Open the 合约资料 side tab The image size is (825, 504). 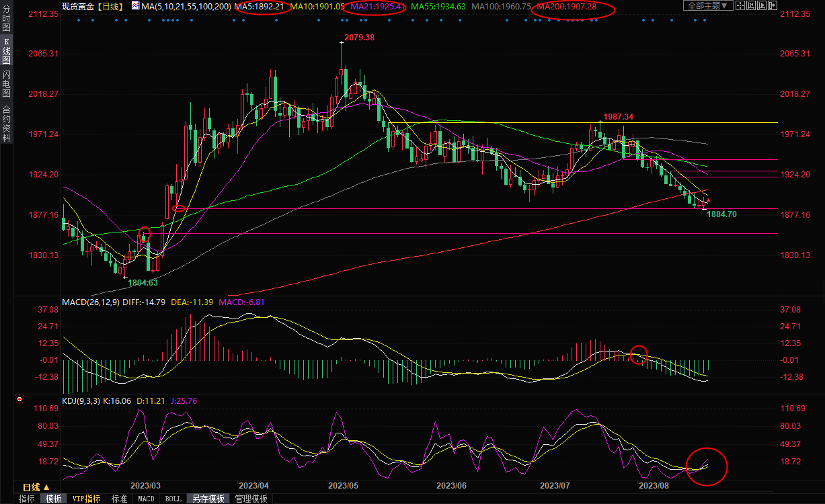(7, 124)
